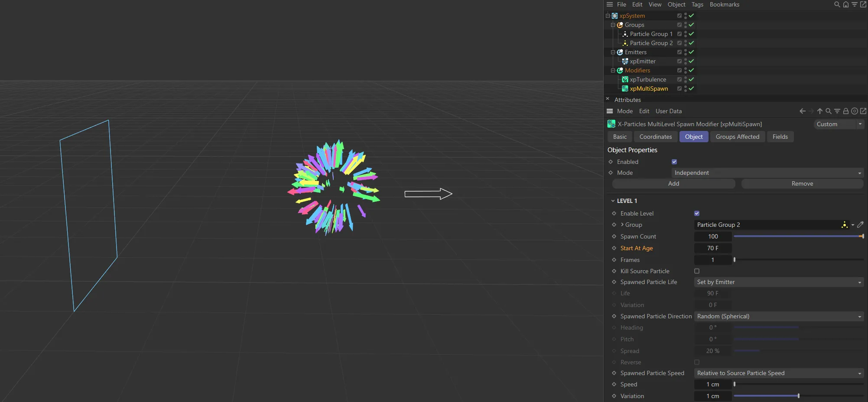
Task: Toggle the Enable Level checkbox
Action: (x=697, y=213)
